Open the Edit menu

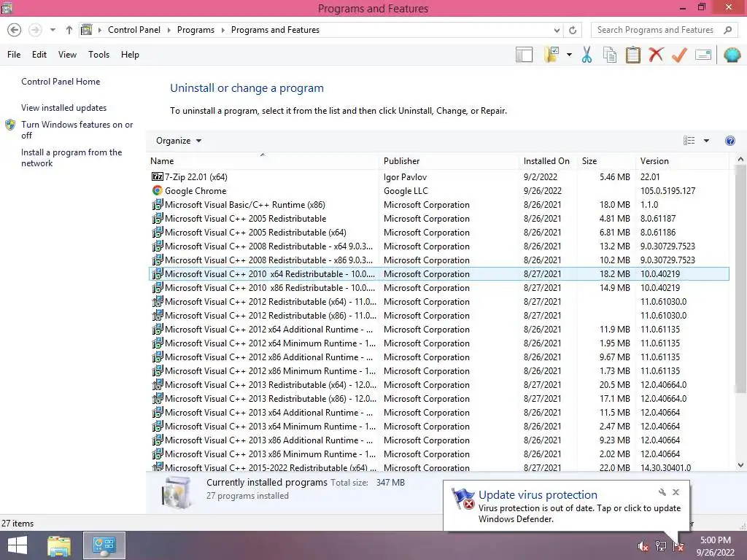coord(39,55)
